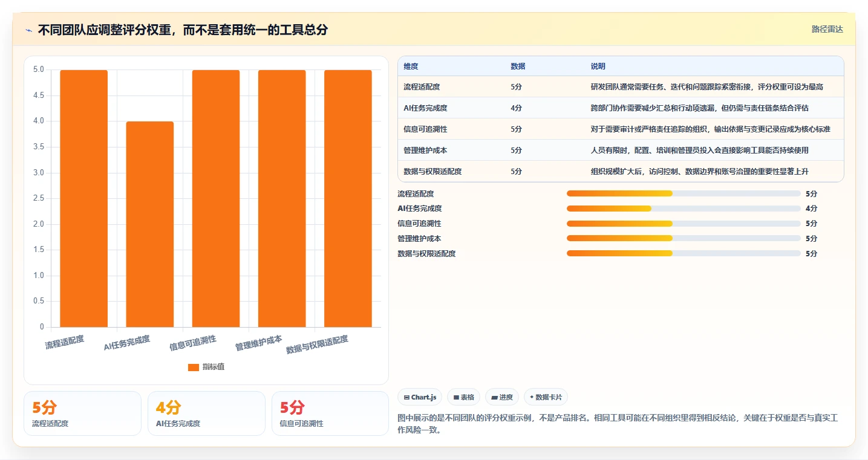The image size is (868, 460).
Task: Click the 数据与权限适配度 progress bar
Action: click(684, 253)
